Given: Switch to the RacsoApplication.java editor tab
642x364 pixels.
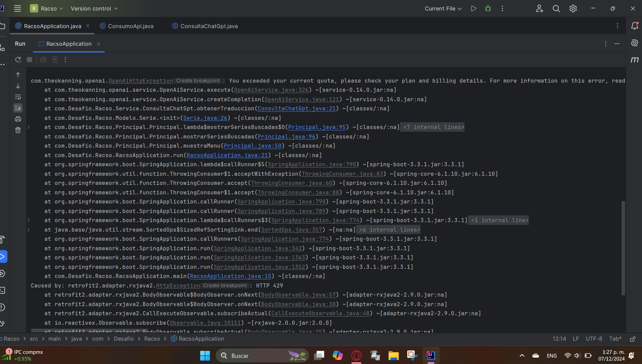Looking at the screenshot, I should 53,26.
